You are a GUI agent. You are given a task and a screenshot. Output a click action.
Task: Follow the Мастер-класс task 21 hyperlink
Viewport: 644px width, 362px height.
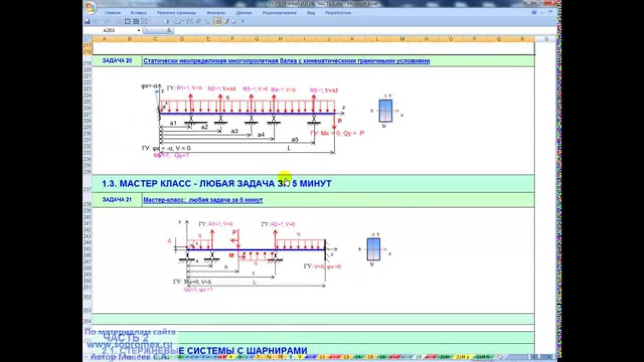pyautogui.click(x=203, y=200)
